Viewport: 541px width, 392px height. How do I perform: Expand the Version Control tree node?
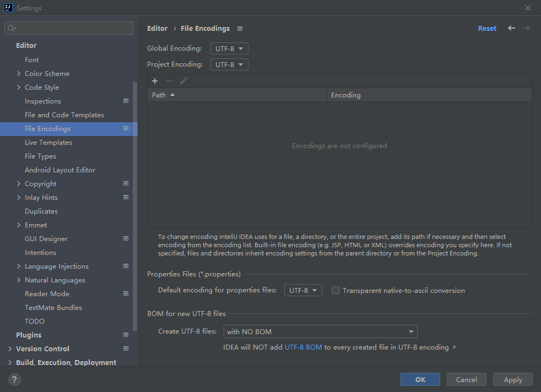[x=10, y=349]
